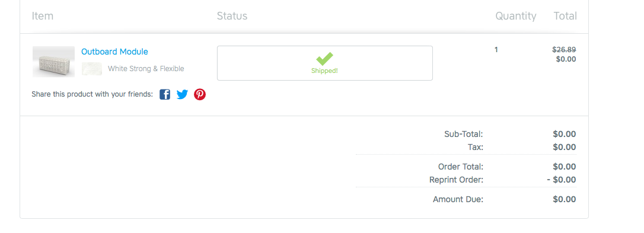This screenshot has height=233, width=644.
Task: Click the Quantity column header
Action: pyautogui.click(x=516, y=16)
